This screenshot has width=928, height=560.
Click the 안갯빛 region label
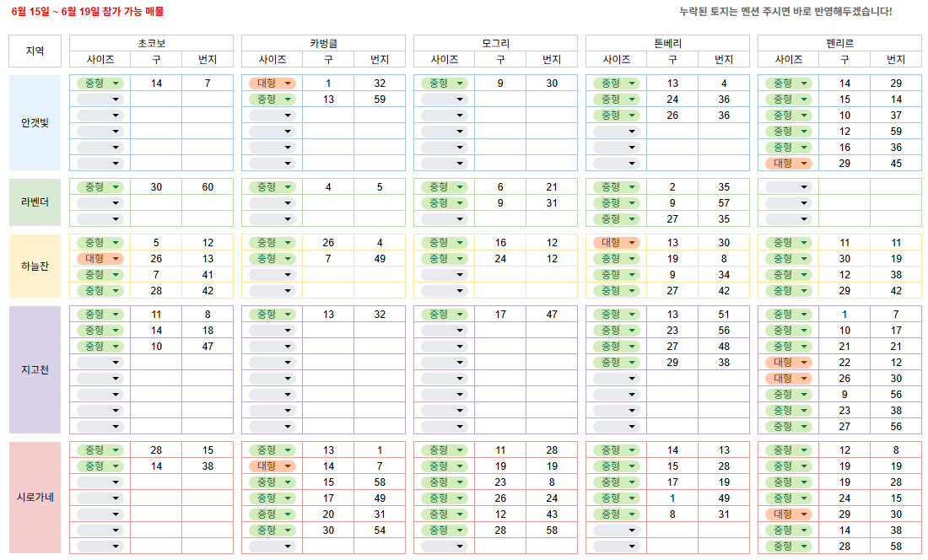(35, 123)
